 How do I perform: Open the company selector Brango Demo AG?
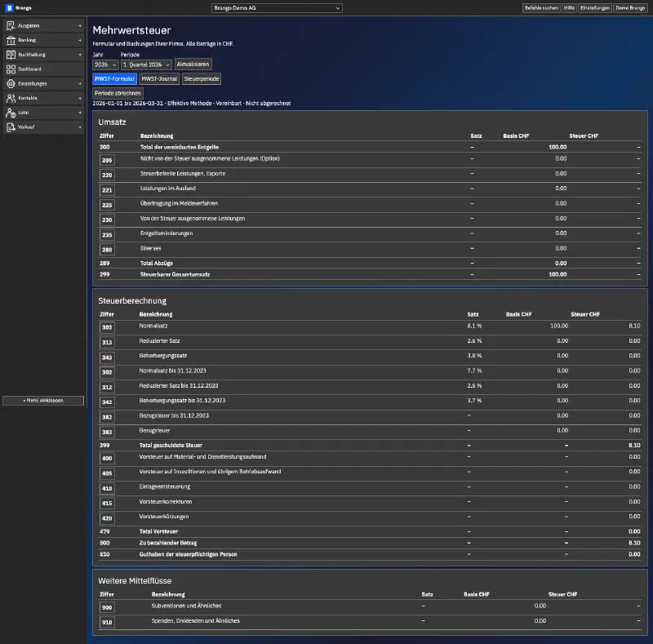(277, 8)
